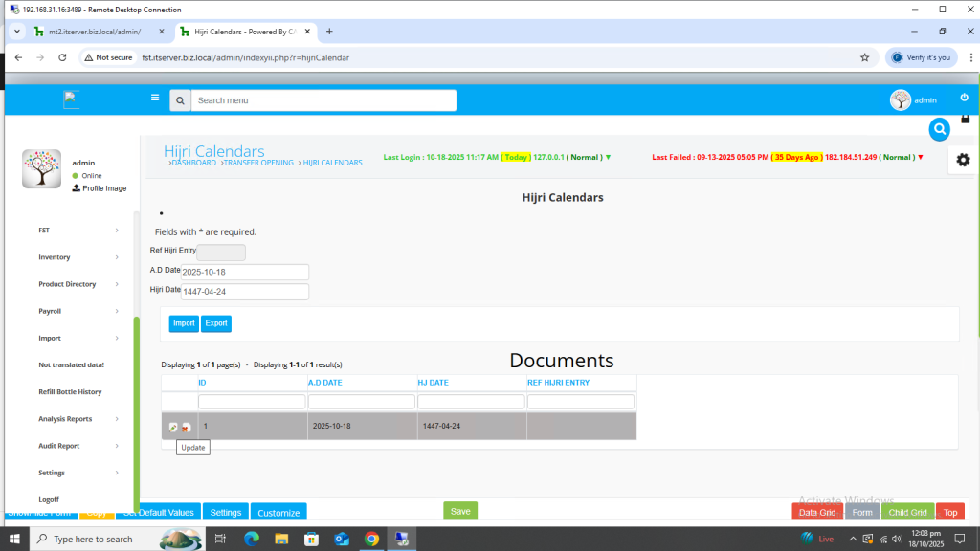Open the DASHBOARD breadcrumb link
This screenshot has width=980, height=551.
point(193,163)
